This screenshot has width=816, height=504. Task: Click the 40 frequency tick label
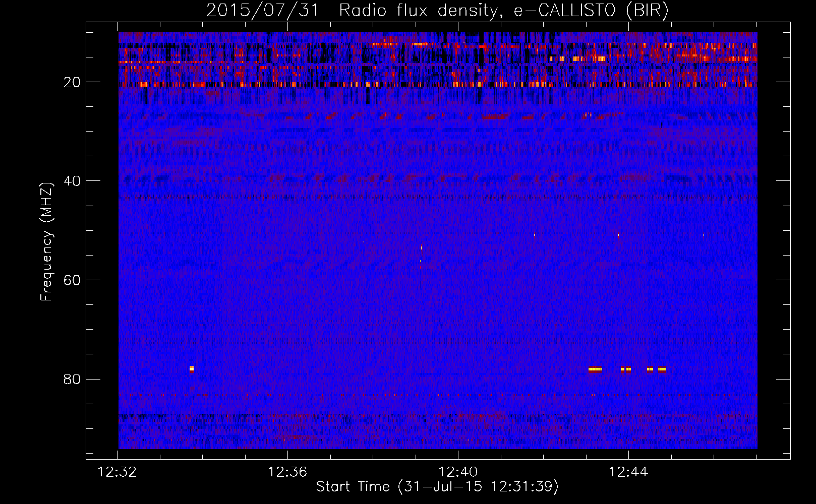point(72,181)
